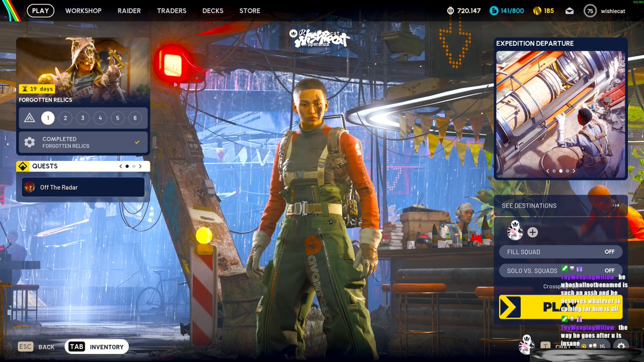Open the Off The Radar quest
The width and height of the screenshot is (644, 362).
83,187
